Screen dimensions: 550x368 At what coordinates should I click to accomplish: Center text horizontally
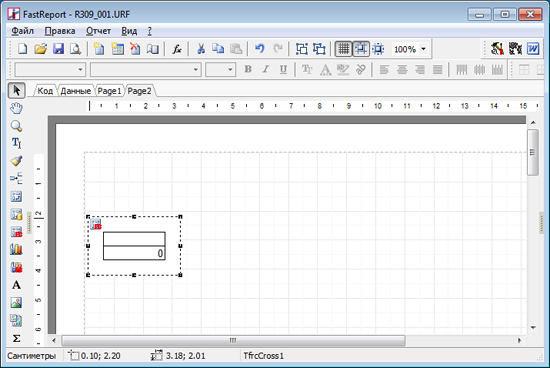402,69
